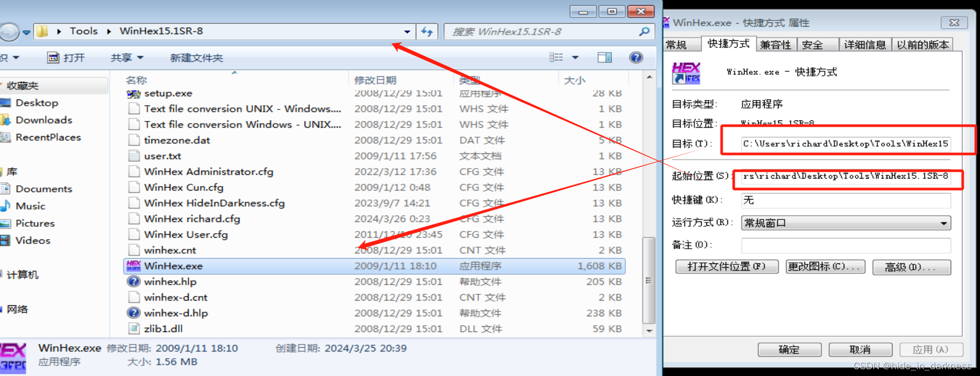Select WinHex HideInDarkness.cfg file name

coord(214,203)
